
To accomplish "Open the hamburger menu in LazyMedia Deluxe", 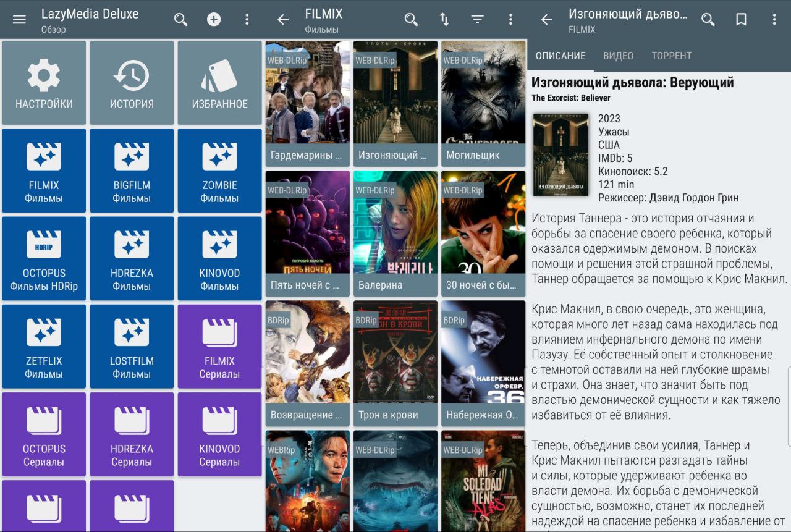I will click(19, 19).
